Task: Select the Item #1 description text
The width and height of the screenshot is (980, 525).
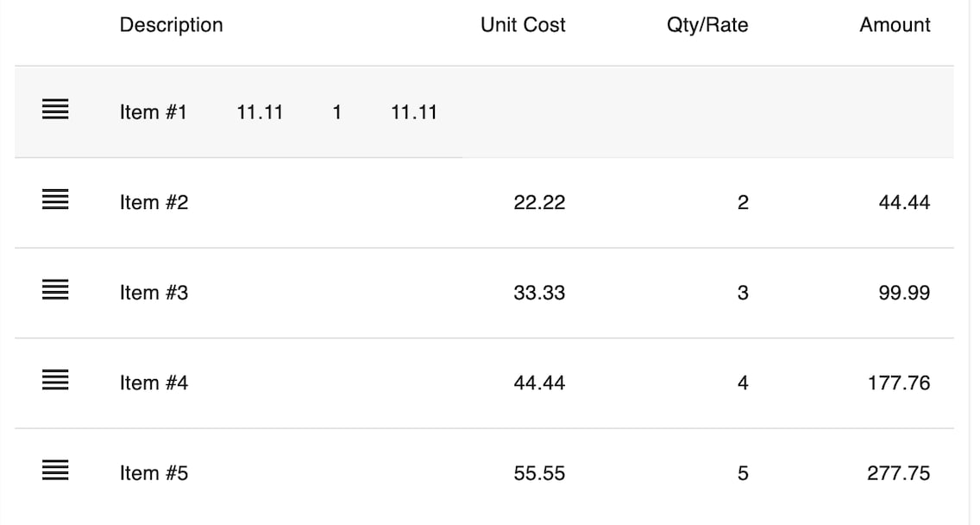Action: click(153, 112)
